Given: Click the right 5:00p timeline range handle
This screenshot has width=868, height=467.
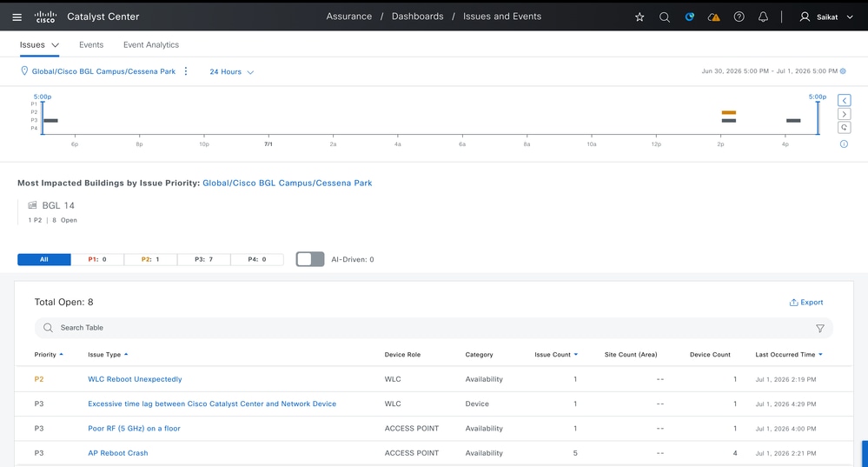Looking at the screenshot, I should pyautogui.click(x=818, y=117).
